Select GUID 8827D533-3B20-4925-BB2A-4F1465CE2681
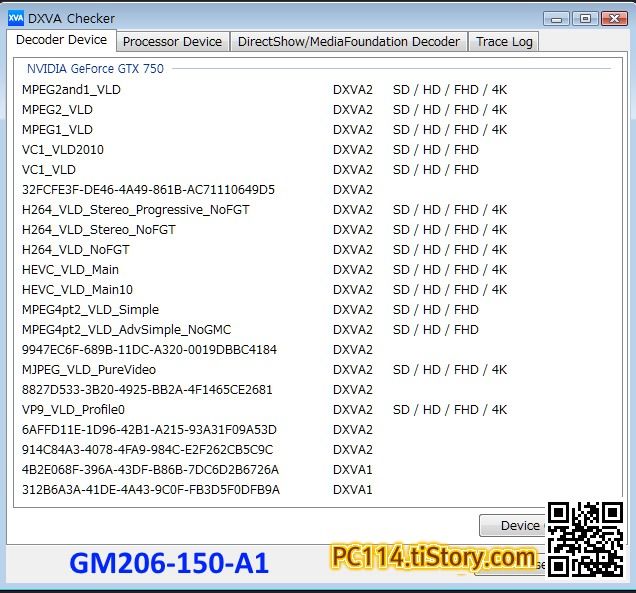 point(197,390)
